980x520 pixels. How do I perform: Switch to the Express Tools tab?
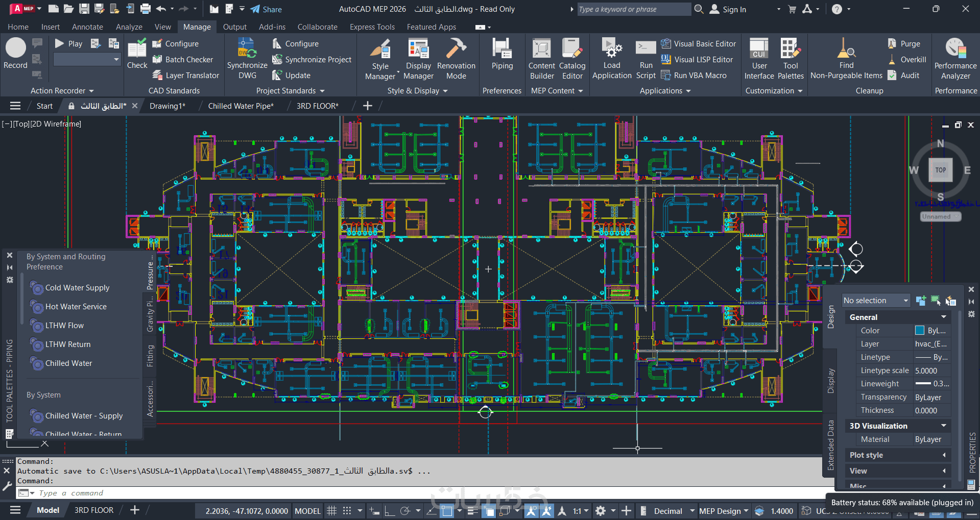pyautogui.click(x=372, y=27)
